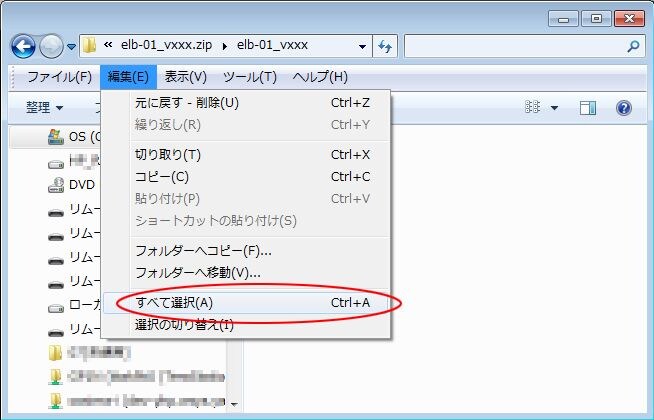Click the change view icon
The width and height of the screenshot is (654, 420).
click(534, 107)
